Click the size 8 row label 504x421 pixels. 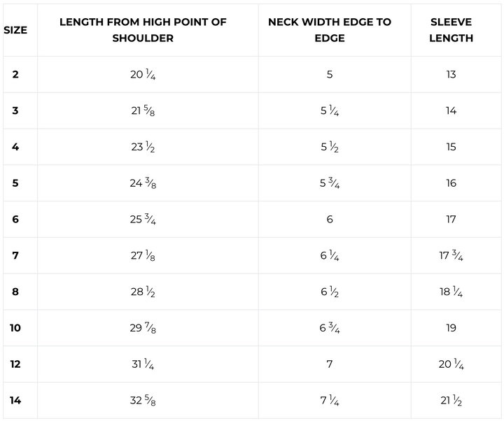pos(15,292)
